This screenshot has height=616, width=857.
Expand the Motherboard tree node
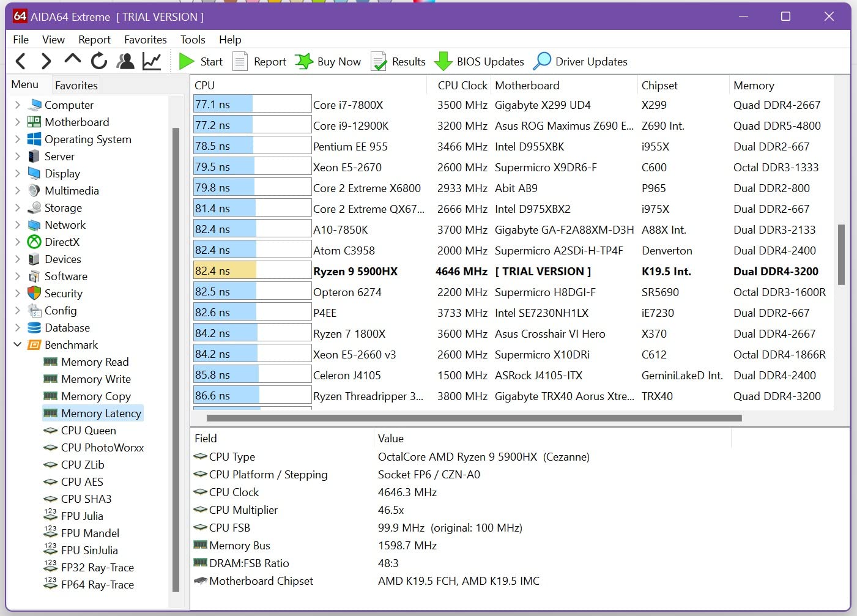(17, 122)
